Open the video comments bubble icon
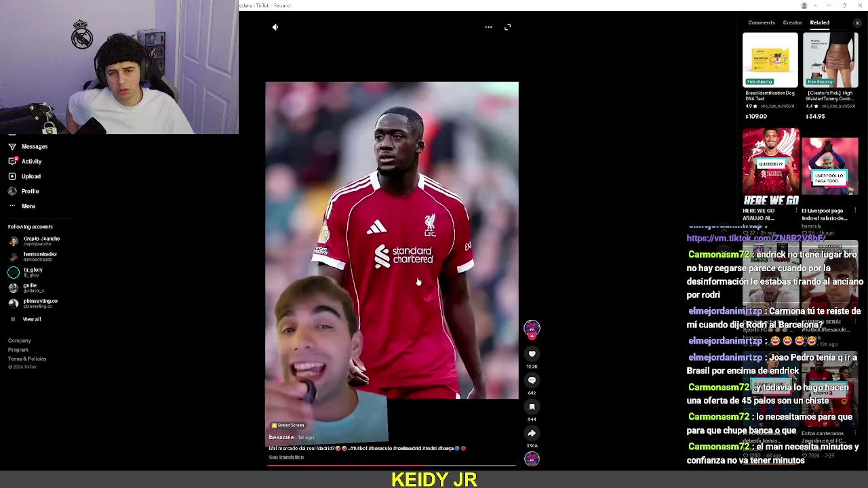The height and width of the screenshot is (488, 868). [x=532, y=380]
